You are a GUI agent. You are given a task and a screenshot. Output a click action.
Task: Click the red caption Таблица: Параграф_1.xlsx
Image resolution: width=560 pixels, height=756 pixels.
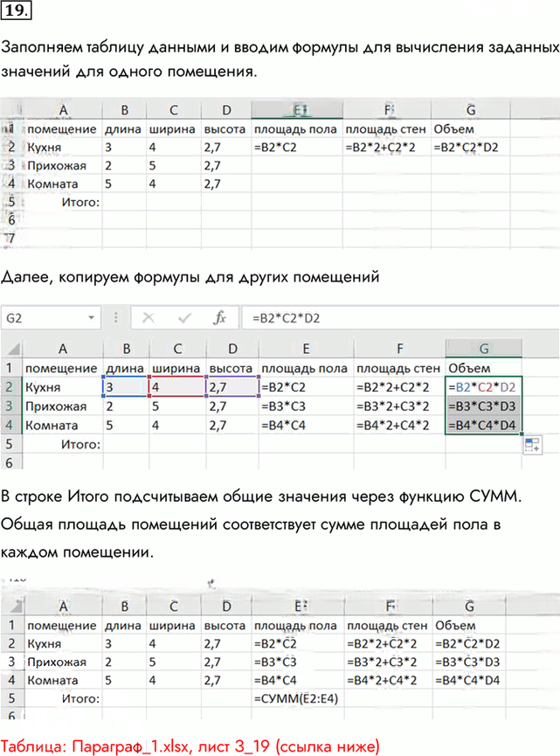190,746
